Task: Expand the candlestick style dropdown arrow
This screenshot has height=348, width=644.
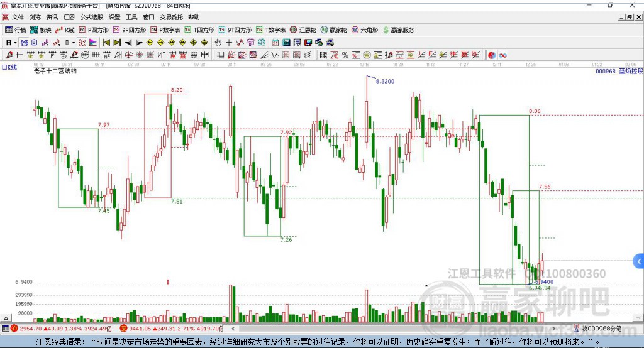Action: tap(74, 42)
